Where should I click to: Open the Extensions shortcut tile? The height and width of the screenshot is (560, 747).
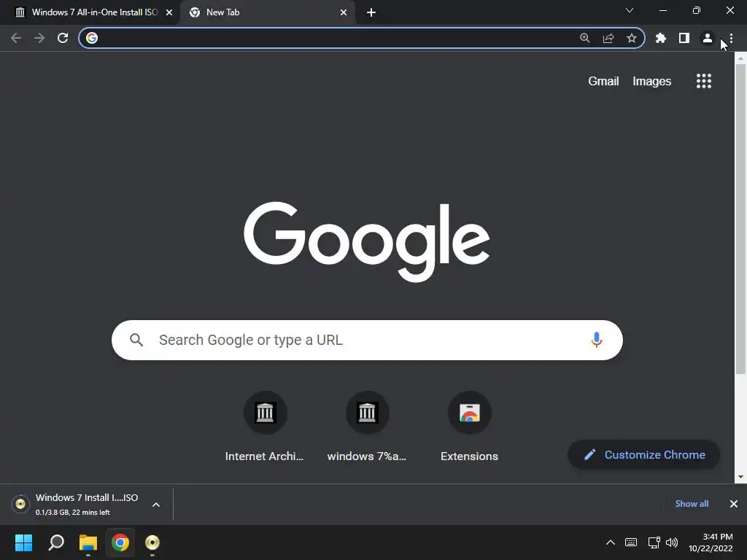pos(469,427)
